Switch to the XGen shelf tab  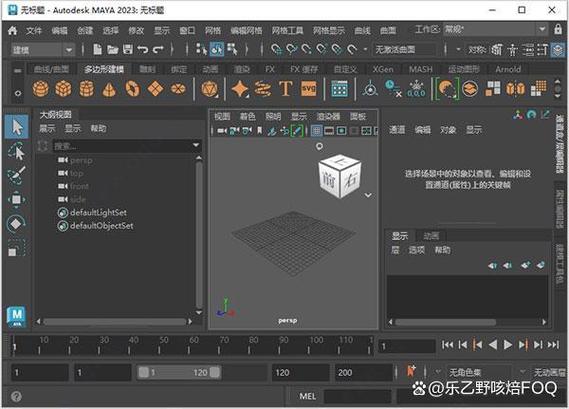click(x=382, y=69)
